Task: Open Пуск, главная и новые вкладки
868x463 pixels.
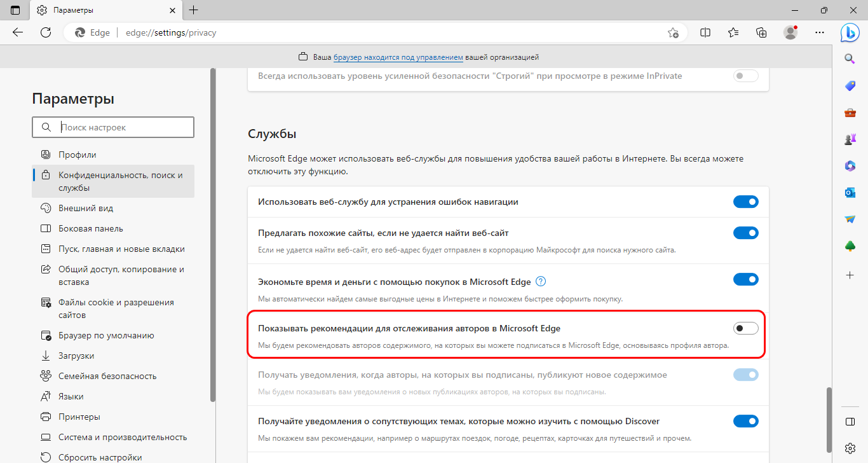Action: coord(113,249)
